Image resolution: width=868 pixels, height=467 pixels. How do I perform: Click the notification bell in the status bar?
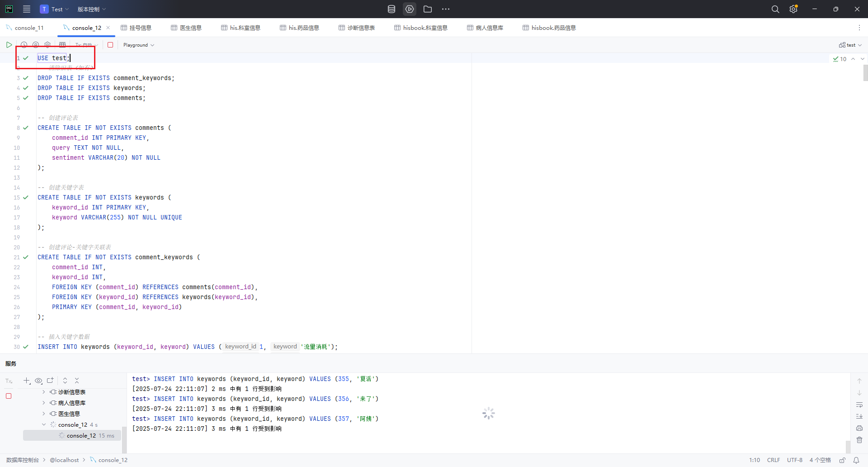[x=857, y=461]
